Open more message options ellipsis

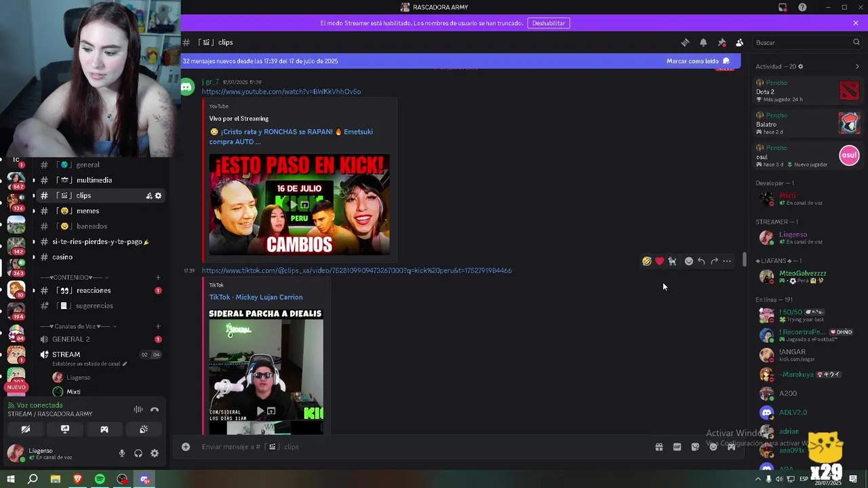(727, 261)
